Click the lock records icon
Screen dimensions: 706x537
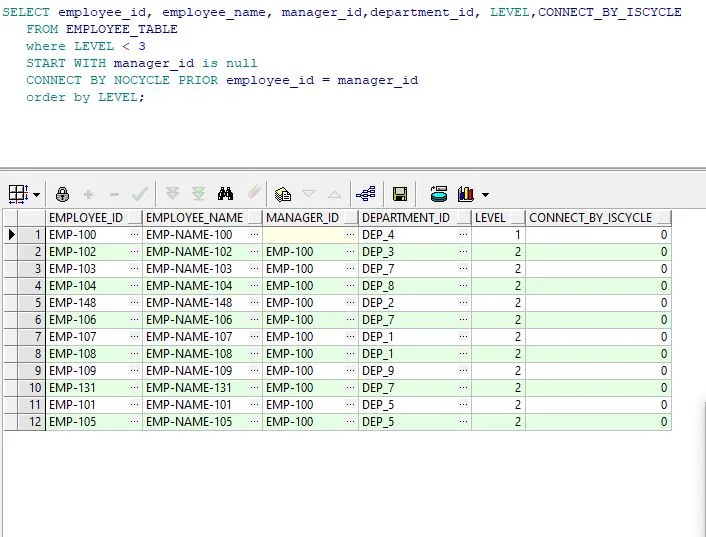62,193
